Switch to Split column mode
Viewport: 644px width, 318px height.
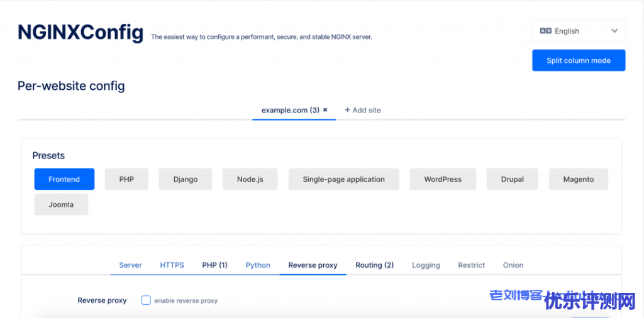tap(579, 60)
